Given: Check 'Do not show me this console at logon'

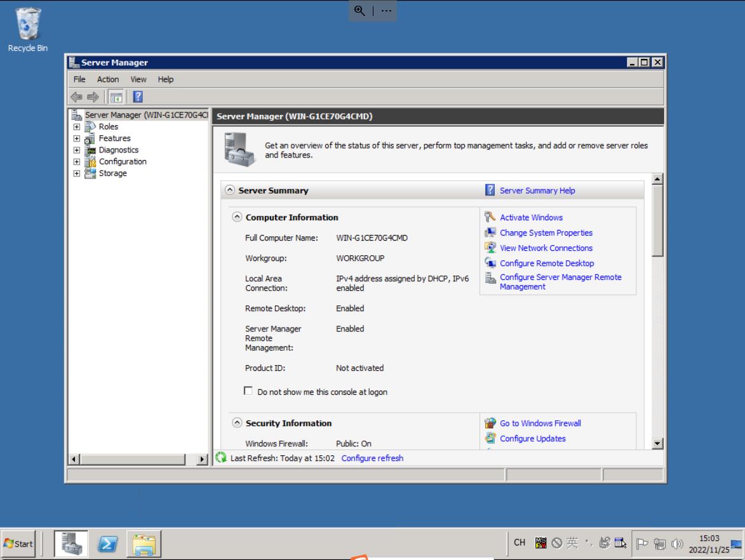Looking at the screenshot, I should 248,391.
